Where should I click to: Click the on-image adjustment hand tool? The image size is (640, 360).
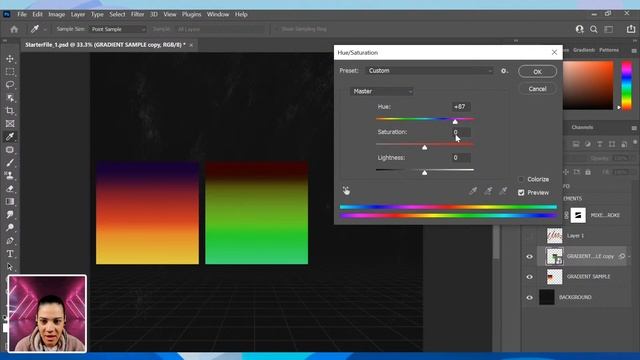346,191
